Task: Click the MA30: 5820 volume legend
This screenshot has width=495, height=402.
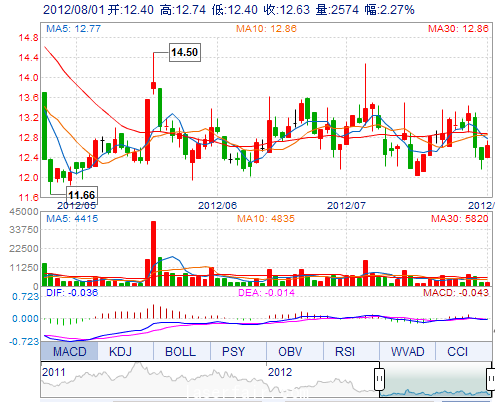Action: [460, 219]
